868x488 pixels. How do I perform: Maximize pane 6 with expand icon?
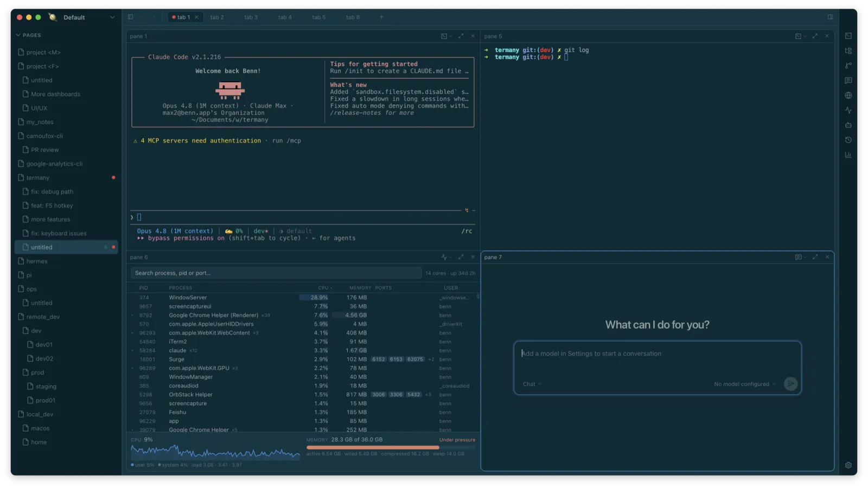click(461, 257)
